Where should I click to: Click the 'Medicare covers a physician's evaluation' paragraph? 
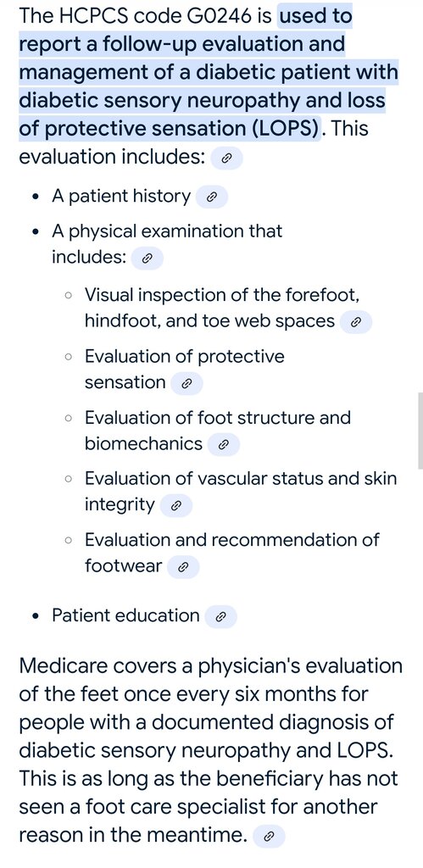pyautogui.click(x=210, y=751)
